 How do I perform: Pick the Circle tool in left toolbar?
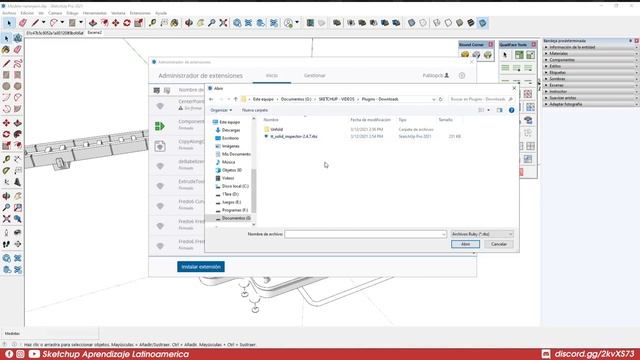point(6,86)
